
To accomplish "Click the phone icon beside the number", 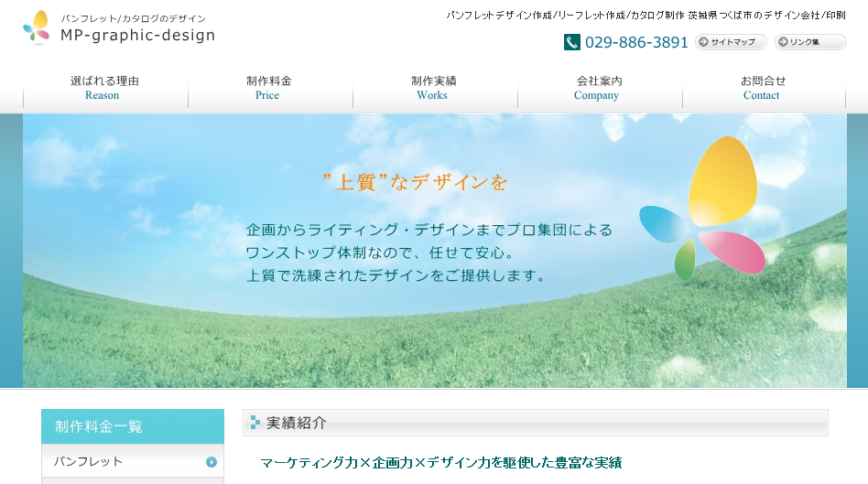I will 571,42.
